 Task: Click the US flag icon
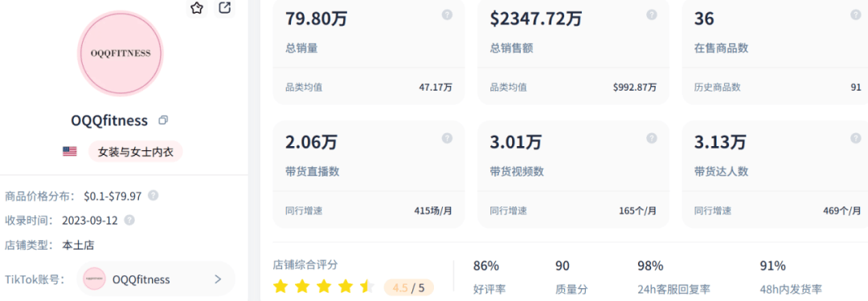click(x=70, y=152)
